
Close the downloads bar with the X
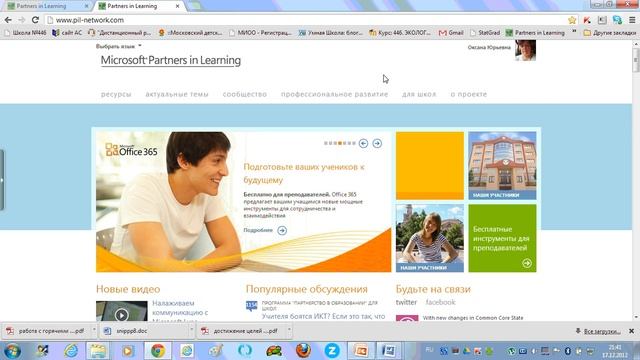pyautogui.click(x=631, y=331)
